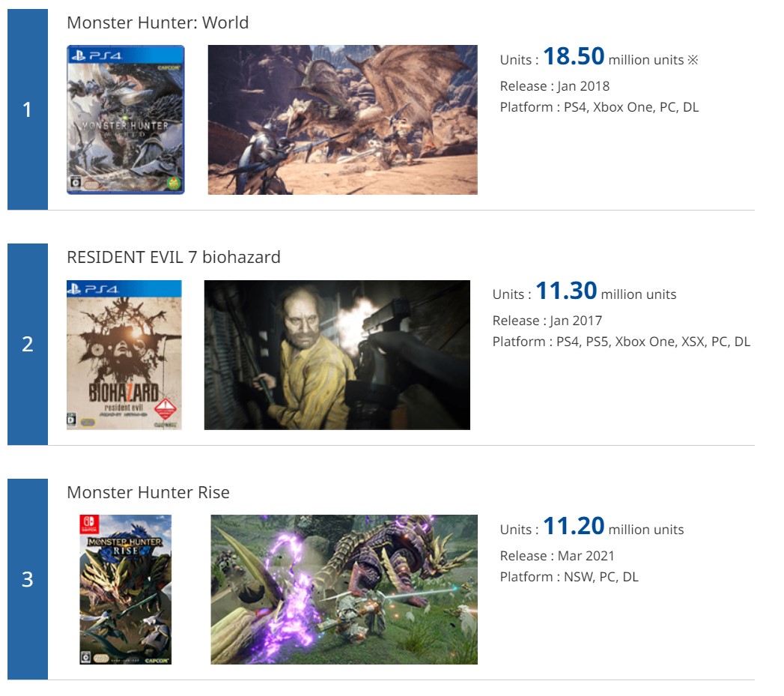The height and width of the screenshot is (696, 784).
Task: Open the Biohazard PS4 cover image
Action: [x=124, y=355]
